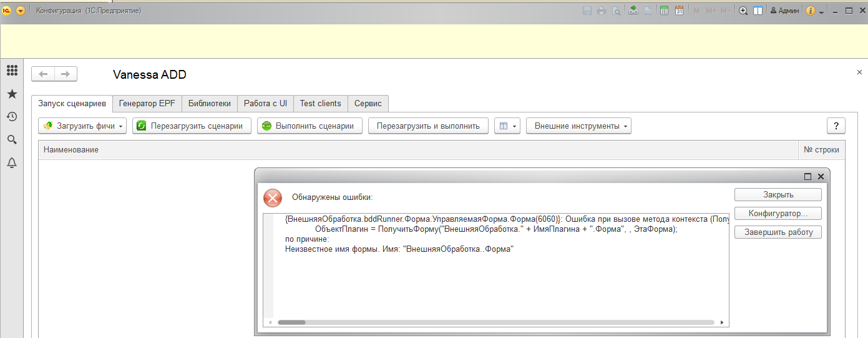The width and height of the screenshot is (868, 338).
Task: Click the M memory button
Action: tap(696, 11)
